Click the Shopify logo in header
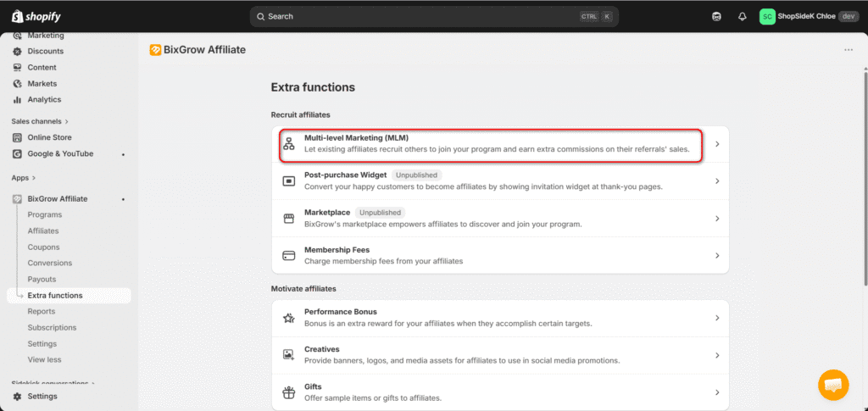This screenshot has height=411, width=868. click(36, 16)
